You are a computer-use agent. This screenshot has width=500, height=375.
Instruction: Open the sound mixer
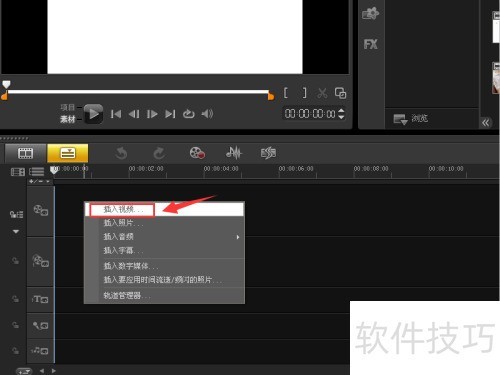point(234,153)
